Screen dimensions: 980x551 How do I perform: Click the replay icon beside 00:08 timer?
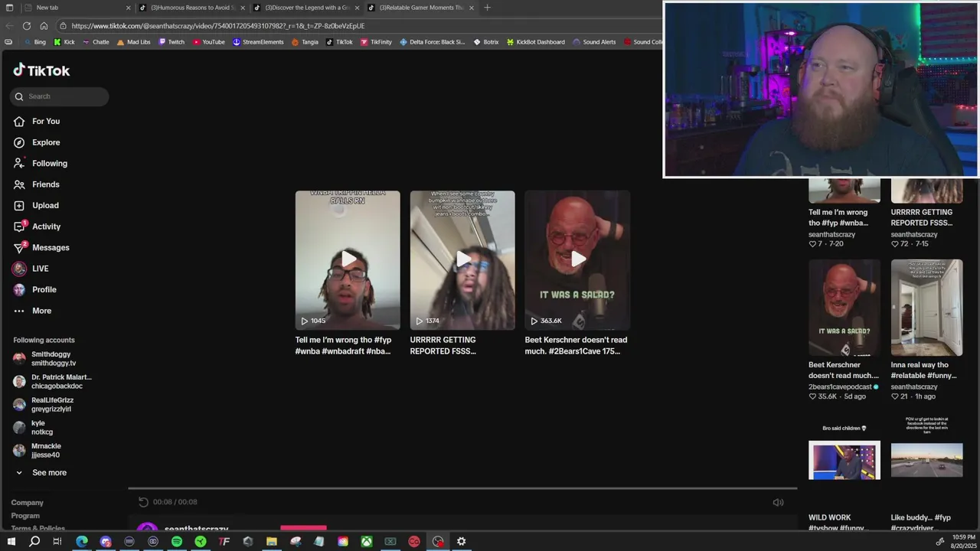[143, 502]
